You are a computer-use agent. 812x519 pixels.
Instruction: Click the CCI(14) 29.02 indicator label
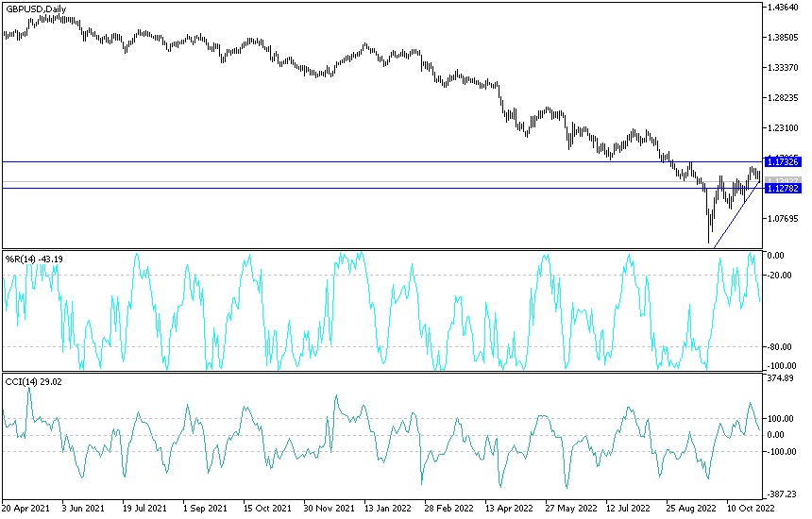pyautogui.click(x=34, y=382)
